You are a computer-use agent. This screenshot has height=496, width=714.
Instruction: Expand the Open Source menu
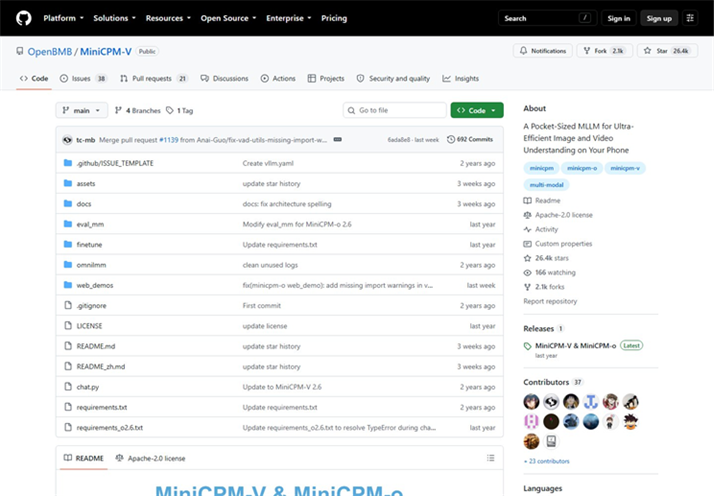click(228, 18)
